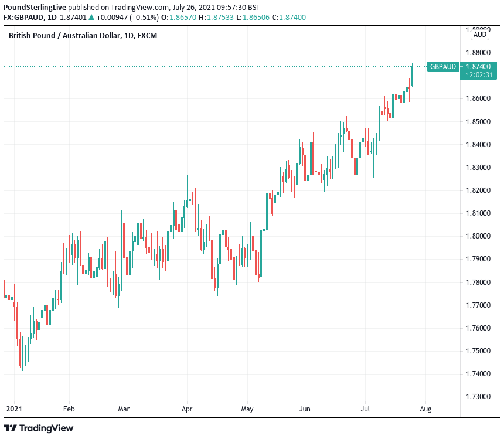Select the Apr label on the time axis
The width and height of the screenshot is (504, 439).
click(x=187, y=409)
